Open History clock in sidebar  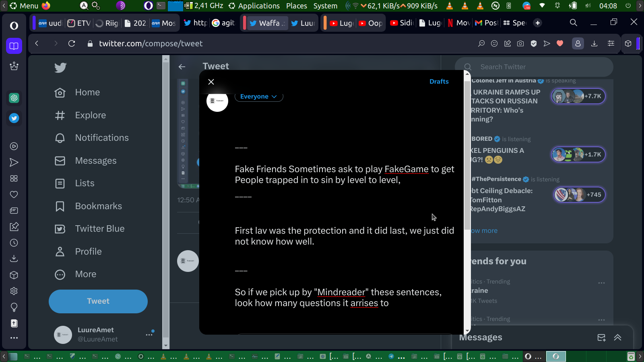click(x=14, y=243)
